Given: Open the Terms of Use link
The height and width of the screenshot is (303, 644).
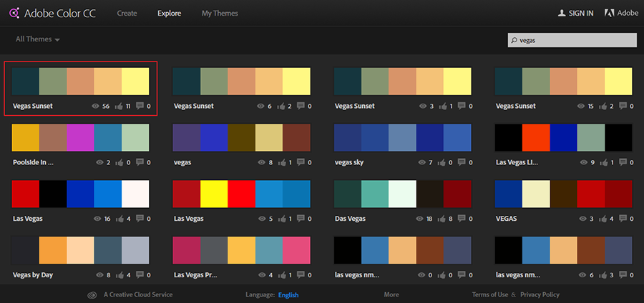Looking at the screenshot, I should [489, 294].
